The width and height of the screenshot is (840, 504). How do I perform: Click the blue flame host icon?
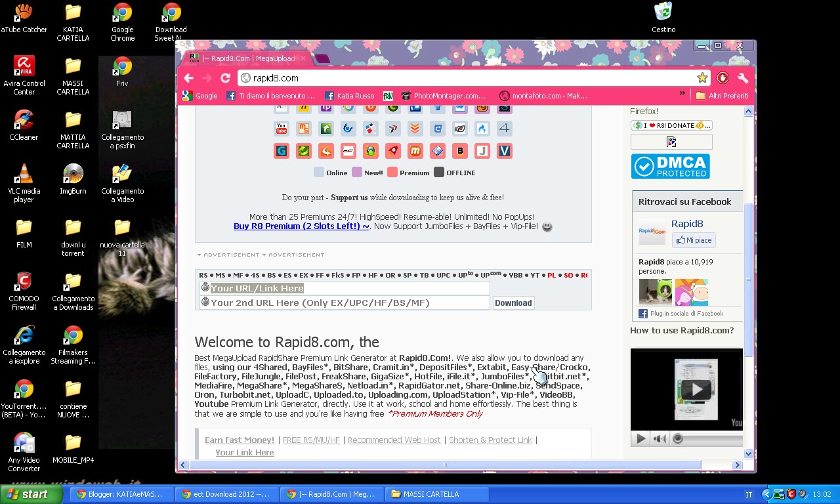[x=482, y=129]
